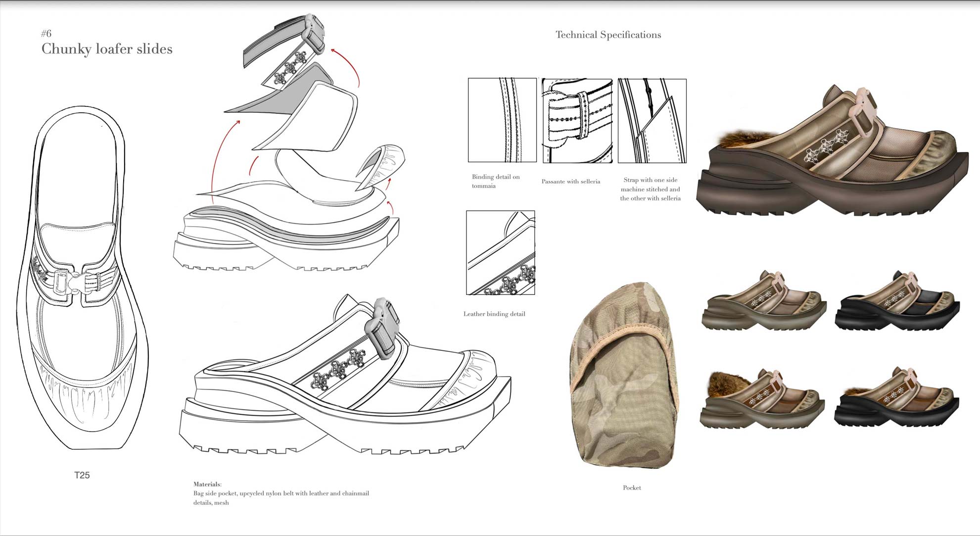Select the exploded-view shoe diagram
This screenshot has width=980, height=536.
(x=287, y=142)
